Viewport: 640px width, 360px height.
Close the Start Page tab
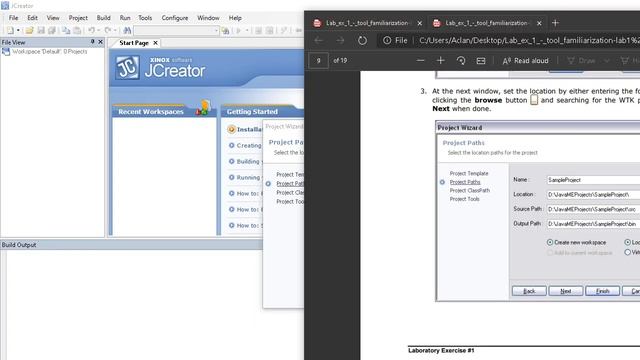click(155, 43)
